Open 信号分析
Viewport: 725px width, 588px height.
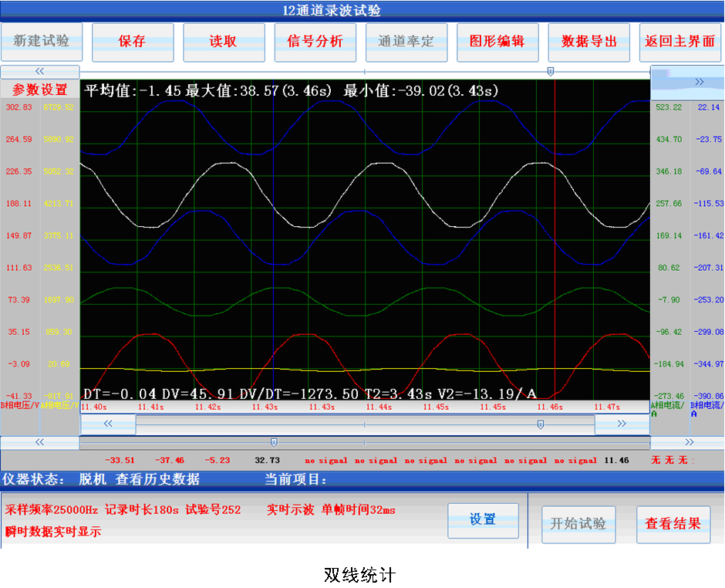315,42
